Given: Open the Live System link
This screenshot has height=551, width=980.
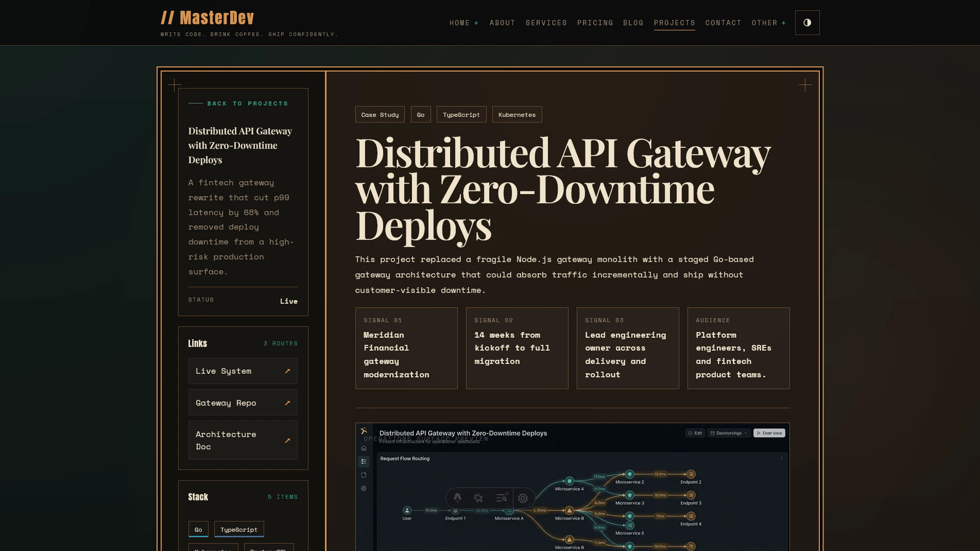Looking at the screenshot, I should click(x=243, y=371).
